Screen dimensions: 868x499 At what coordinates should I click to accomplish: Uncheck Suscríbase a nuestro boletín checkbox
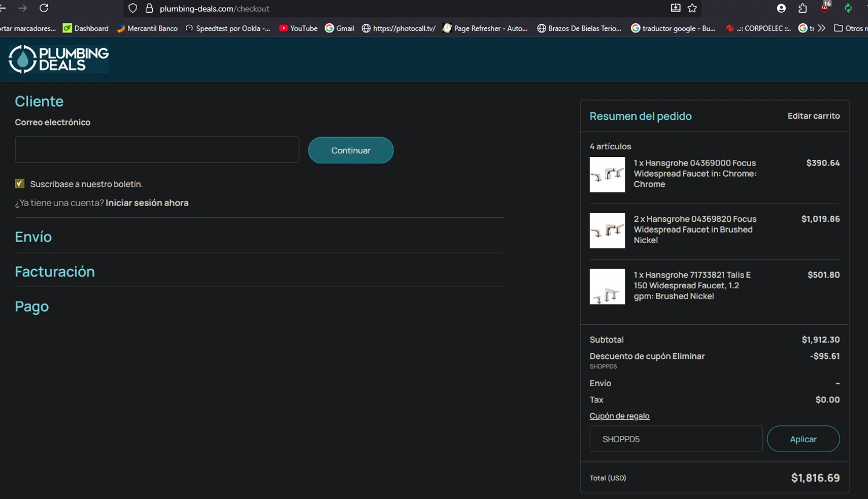point(20,184)
